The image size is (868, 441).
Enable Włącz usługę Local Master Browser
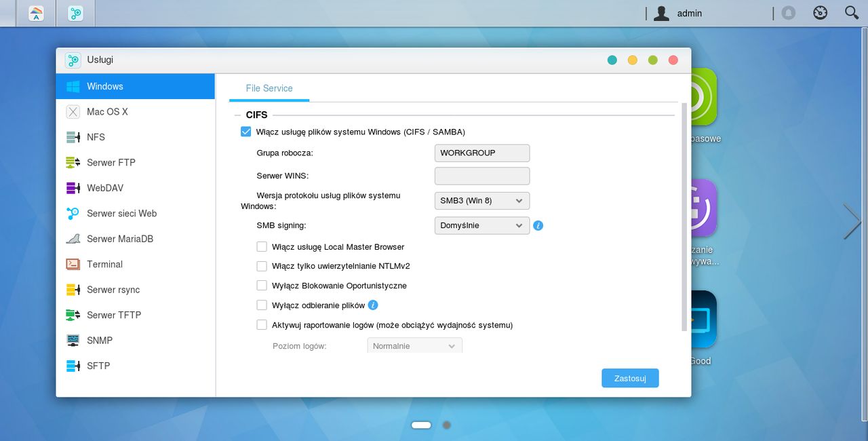[x=262, y=247]
